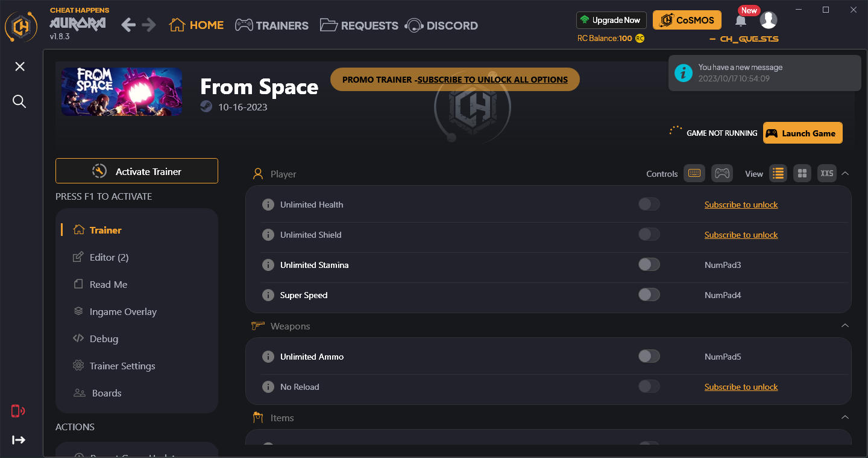The height and width of the screenshot is (458, 868).
Task: Select Trainer in the side menu
Action: point(136,230)
